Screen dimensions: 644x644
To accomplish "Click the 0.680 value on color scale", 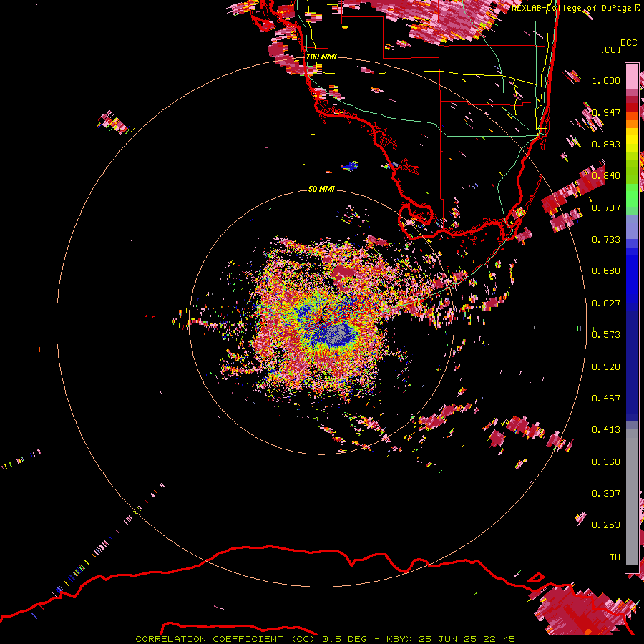I will [606, 270].
